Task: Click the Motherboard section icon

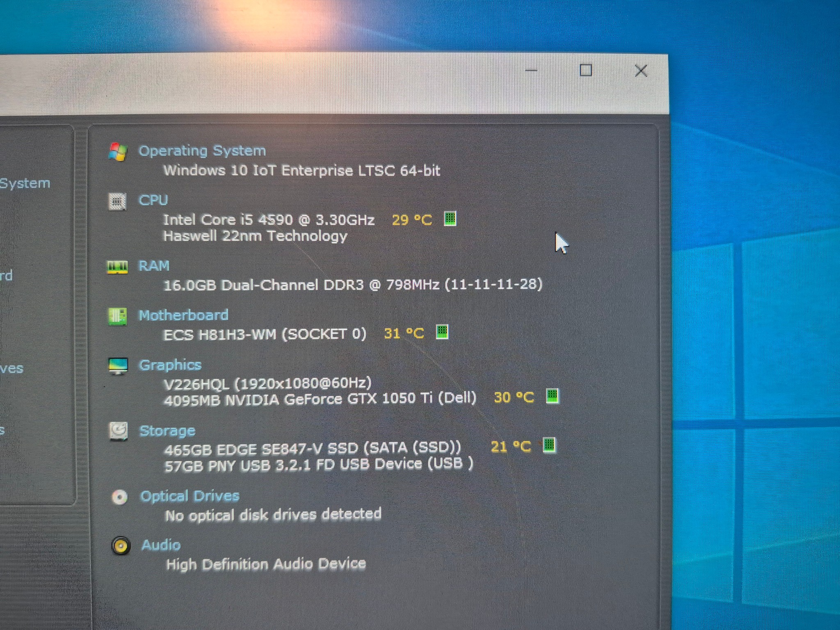Action: [x=117, y=316]
